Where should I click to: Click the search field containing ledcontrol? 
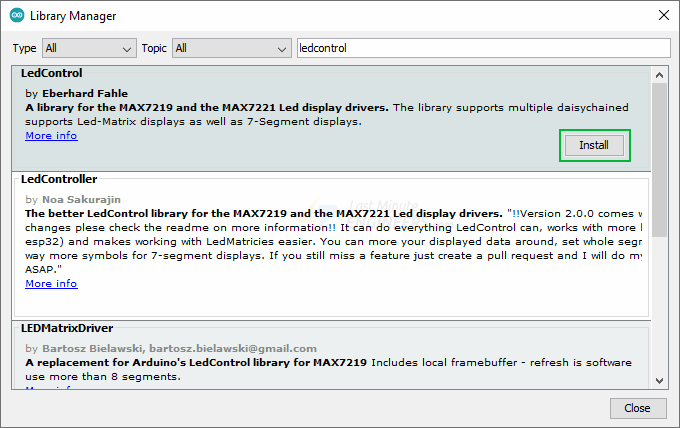click(484, 48)
